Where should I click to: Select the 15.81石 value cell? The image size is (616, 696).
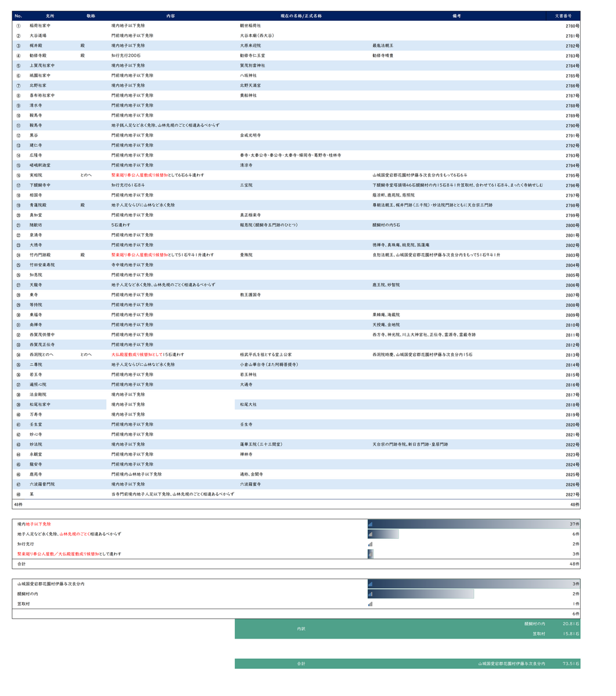(571, 634)
